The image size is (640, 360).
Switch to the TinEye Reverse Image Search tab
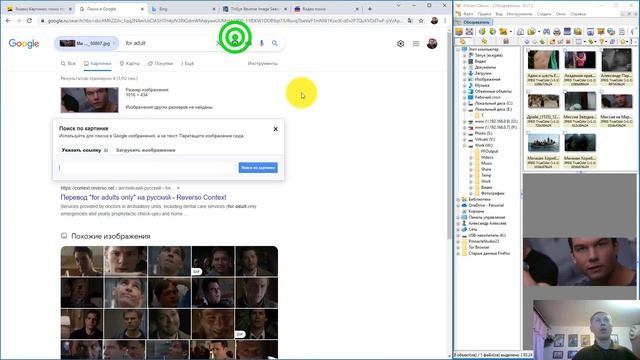(x=255, y=9)
